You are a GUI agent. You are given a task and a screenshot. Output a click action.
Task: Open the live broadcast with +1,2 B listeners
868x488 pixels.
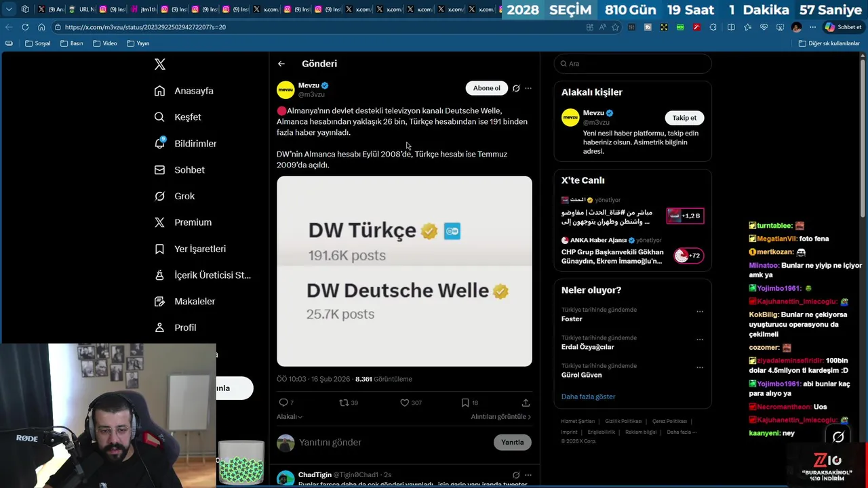[633, 211]
